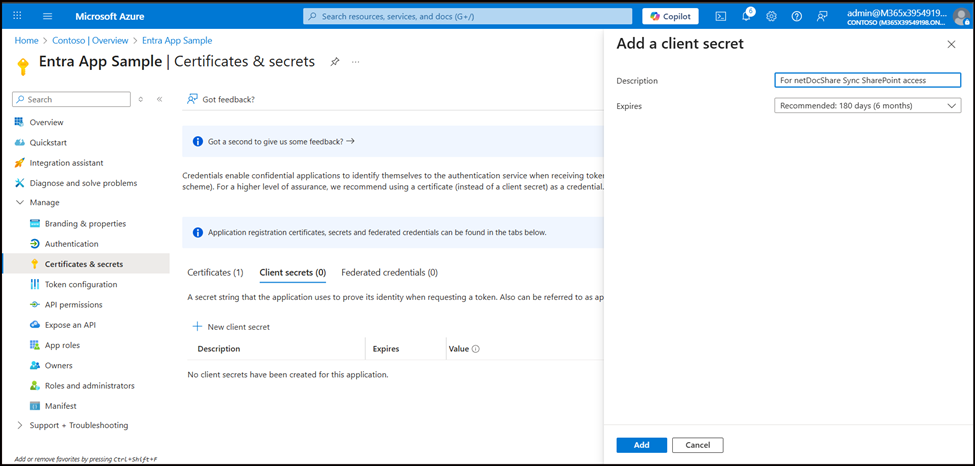This screenshot has width=975, height=466.
Task: Click the admin@M365x account name
Action: [897, 13]
